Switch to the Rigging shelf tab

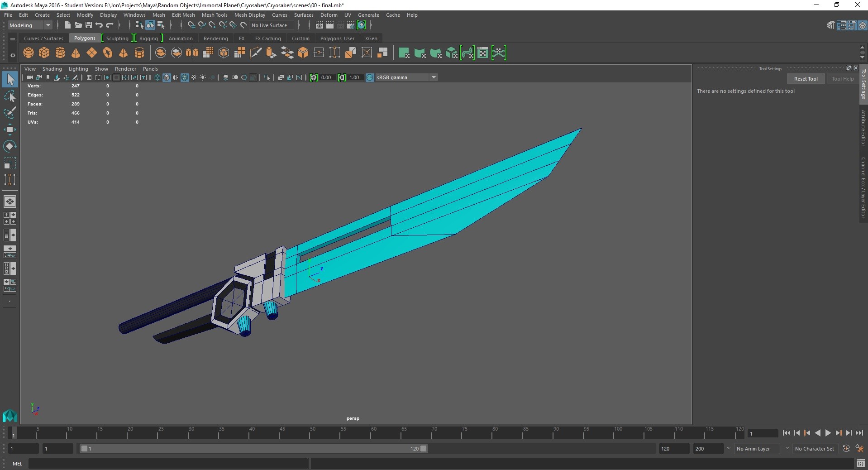pos(148,38)
